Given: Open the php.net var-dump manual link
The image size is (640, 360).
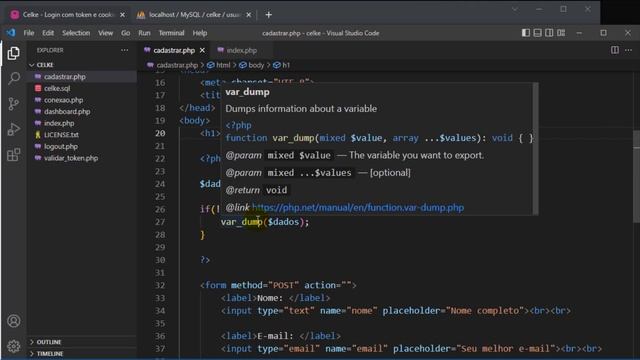Looking at the screenshot, I should point(358,207).
